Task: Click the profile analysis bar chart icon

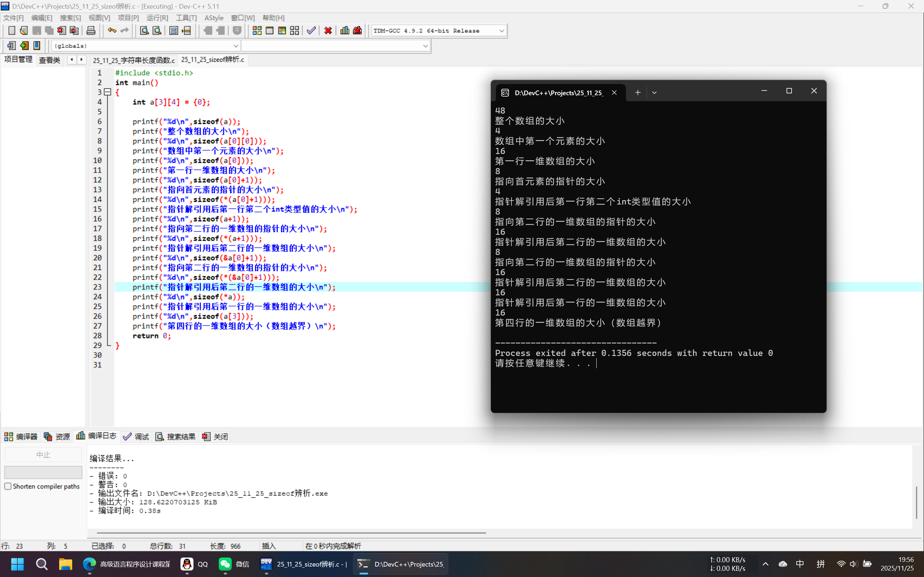Action: 344,31
